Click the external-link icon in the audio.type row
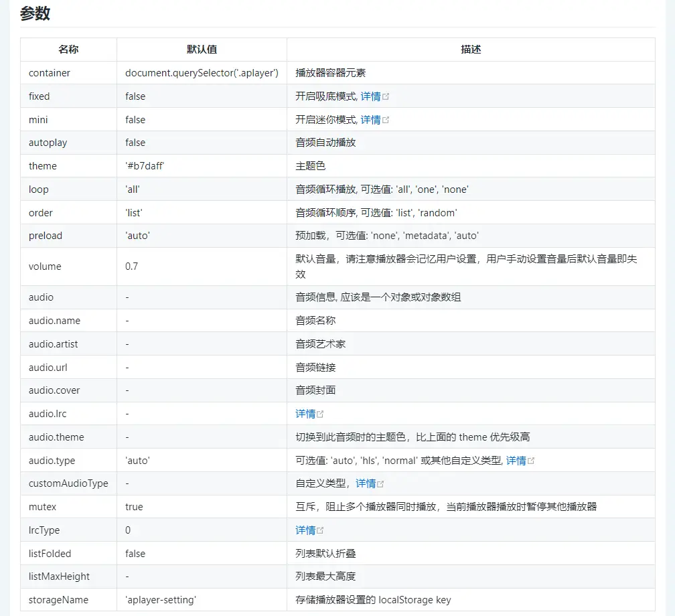This screenshot has width=675, height=616. pyautogui.click(x=531, y=461)
